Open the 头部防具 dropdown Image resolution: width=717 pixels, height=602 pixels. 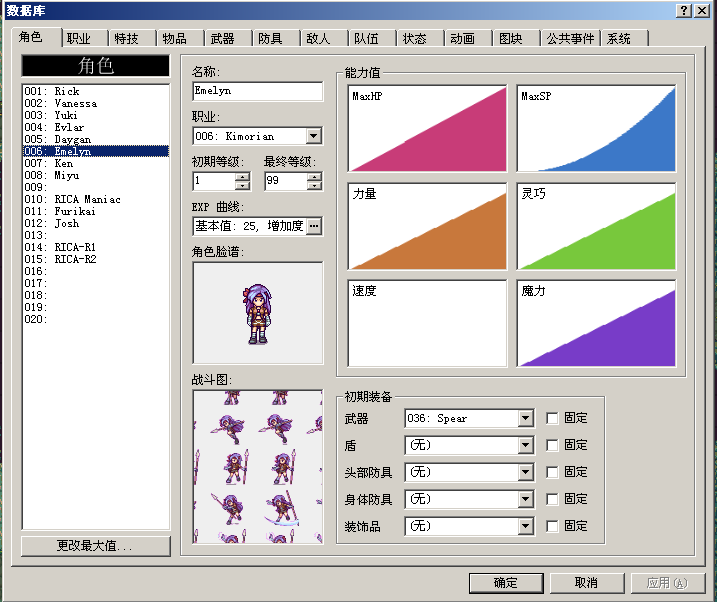pyautogui.click(x=525, y=472)
